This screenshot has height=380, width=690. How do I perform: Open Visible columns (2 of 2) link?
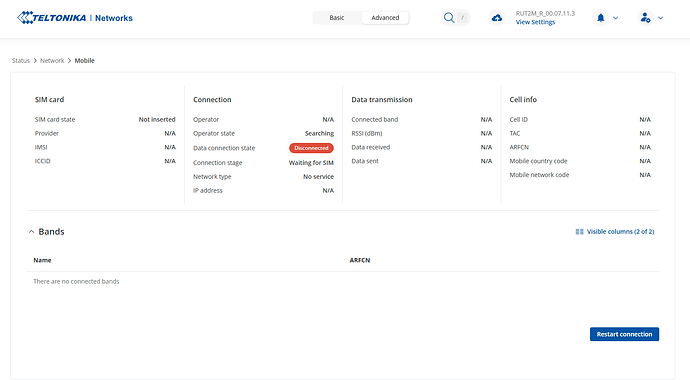620,231
